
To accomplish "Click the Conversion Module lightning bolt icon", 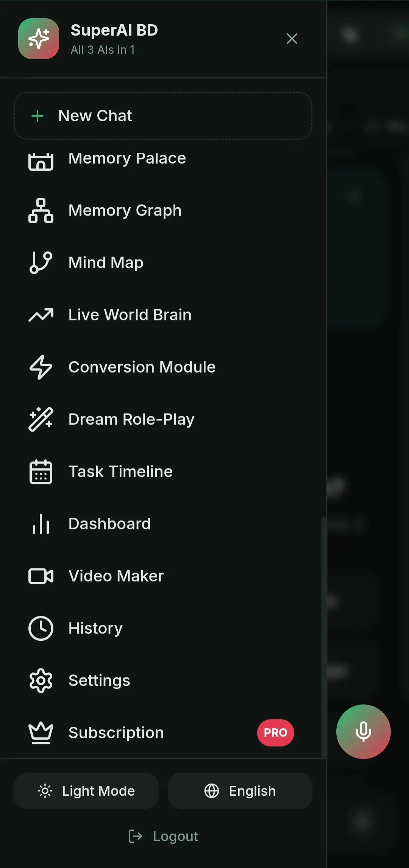I will click(41, 367).
